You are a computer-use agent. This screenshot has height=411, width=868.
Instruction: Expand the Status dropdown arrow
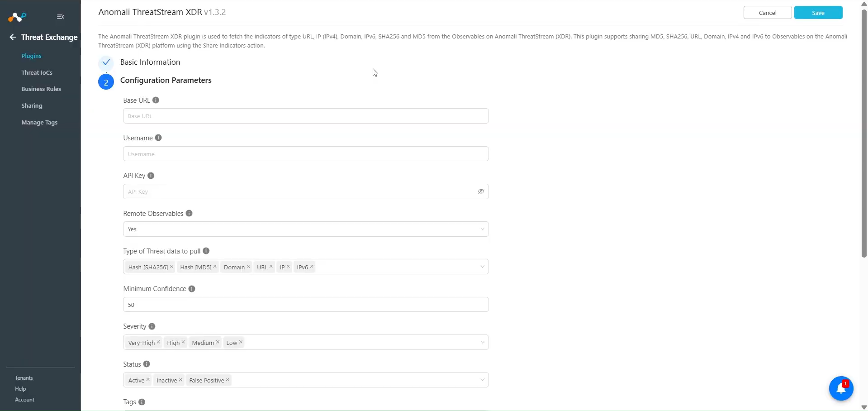[x=482, y=380]
